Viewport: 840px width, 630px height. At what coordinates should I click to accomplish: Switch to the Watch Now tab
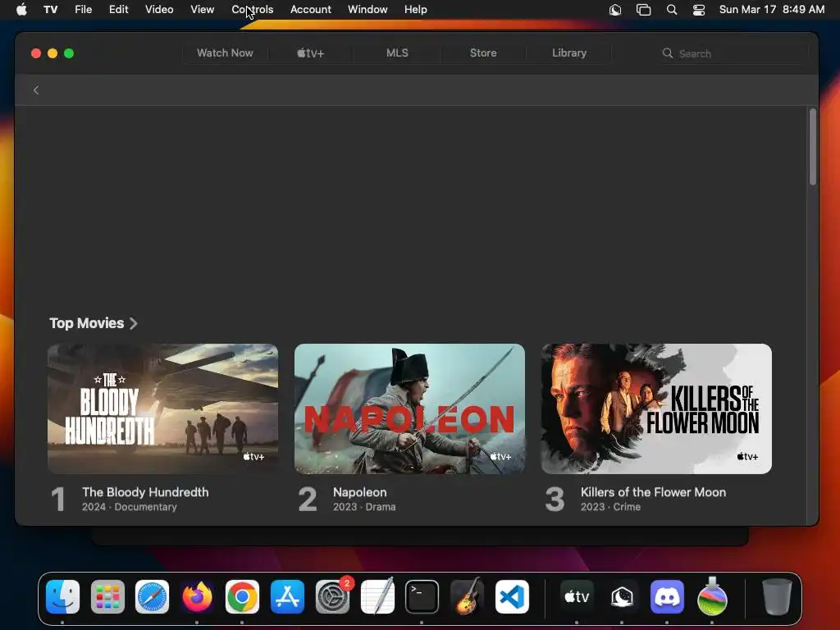pyautogui.click(x=225, y=53)
